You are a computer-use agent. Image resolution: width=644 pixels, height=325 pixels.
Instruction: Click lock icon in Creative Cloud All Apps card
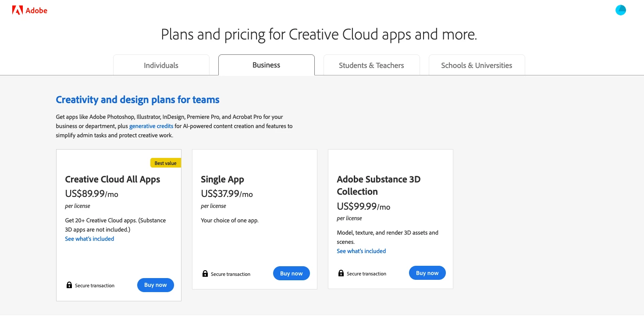[69, 285]
